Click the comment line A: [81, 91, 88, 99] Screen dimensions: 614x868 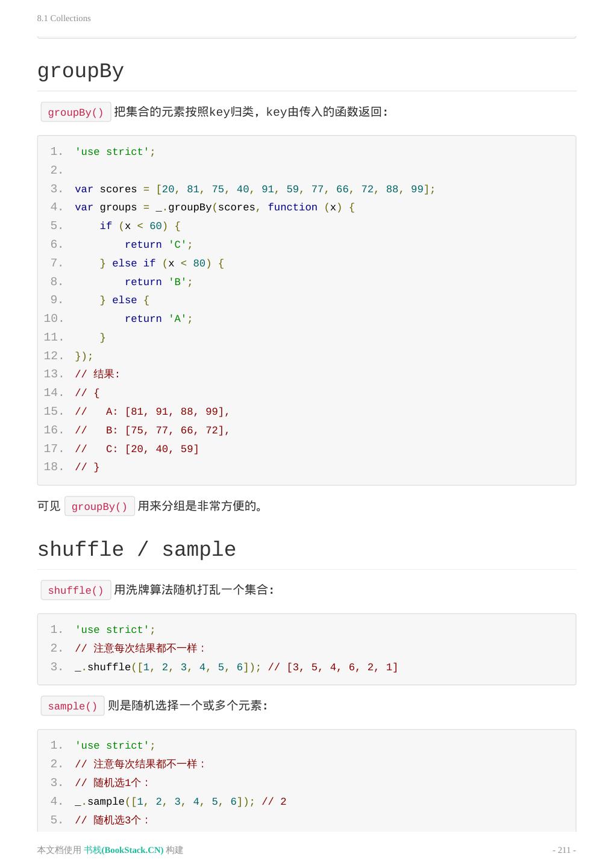point(152,412)
